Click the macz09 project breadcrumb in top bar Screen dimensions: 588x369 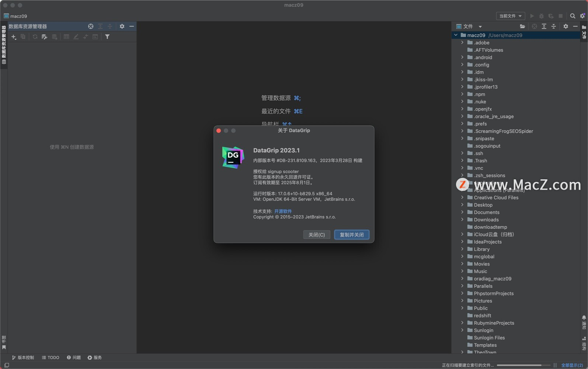(x=15, y=16)
